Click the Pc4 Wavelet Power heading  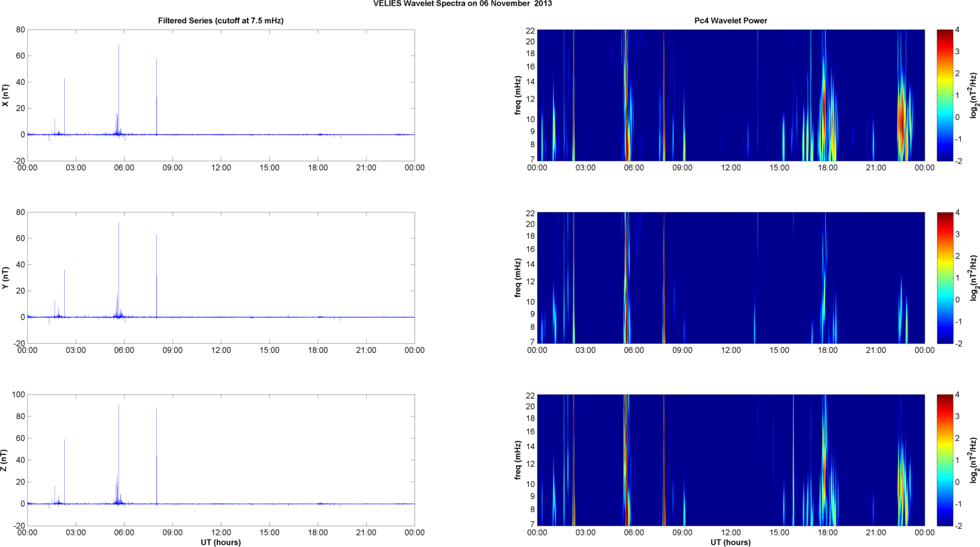click(731, 21)
